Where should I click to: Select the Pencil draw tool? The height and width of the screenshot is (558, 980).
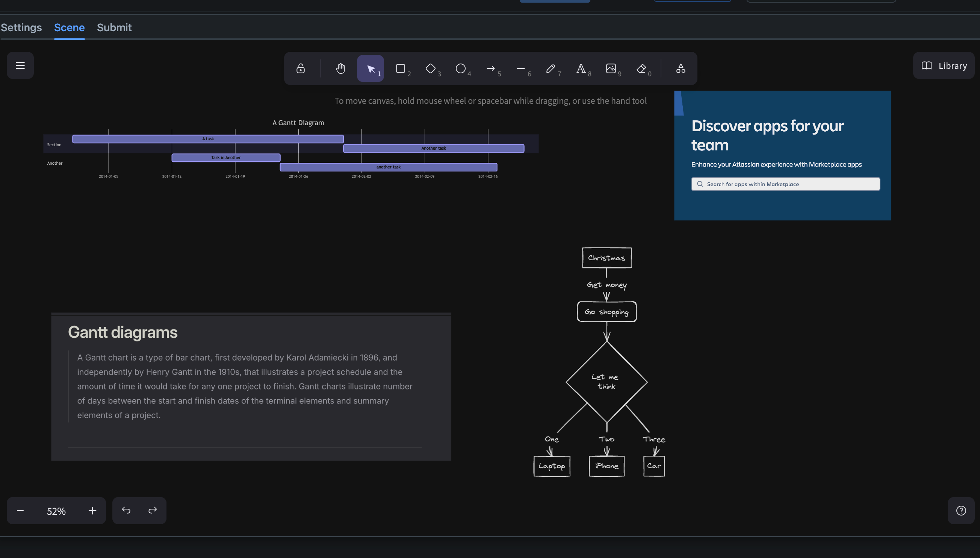[551, 68]
